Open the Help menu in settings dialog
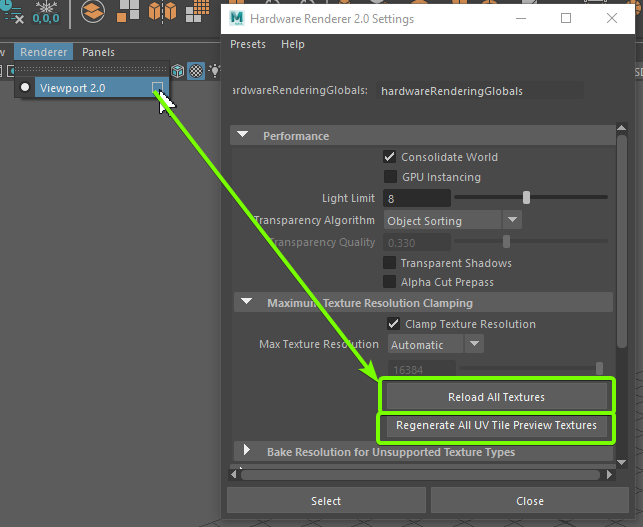Viewport: 643px width, 527px height. 293,44
